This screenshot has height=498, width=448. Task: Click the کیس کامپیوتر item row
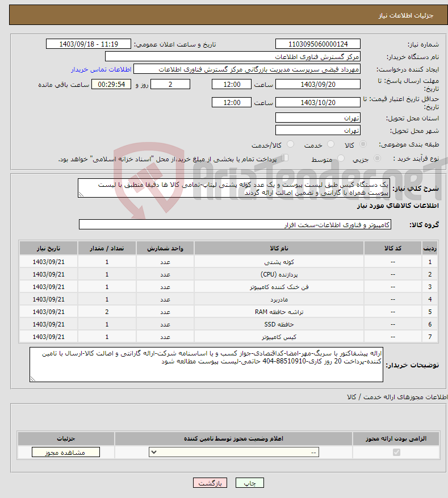pos(229,337)
